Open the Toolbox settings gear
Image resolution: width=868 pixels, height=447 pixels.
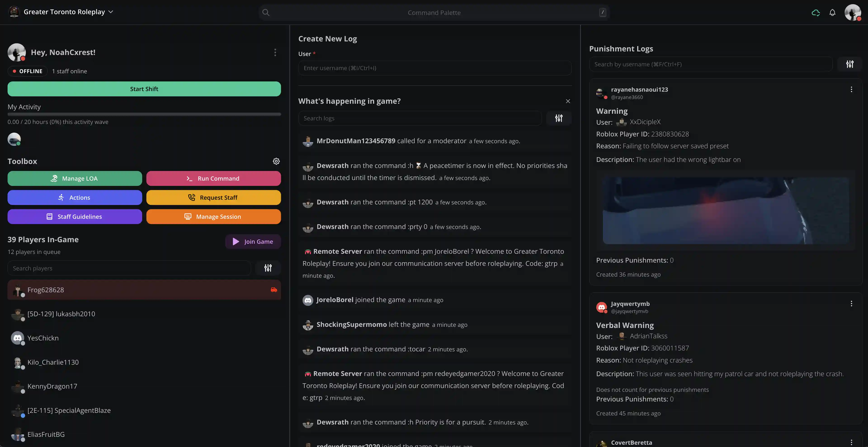276,161
